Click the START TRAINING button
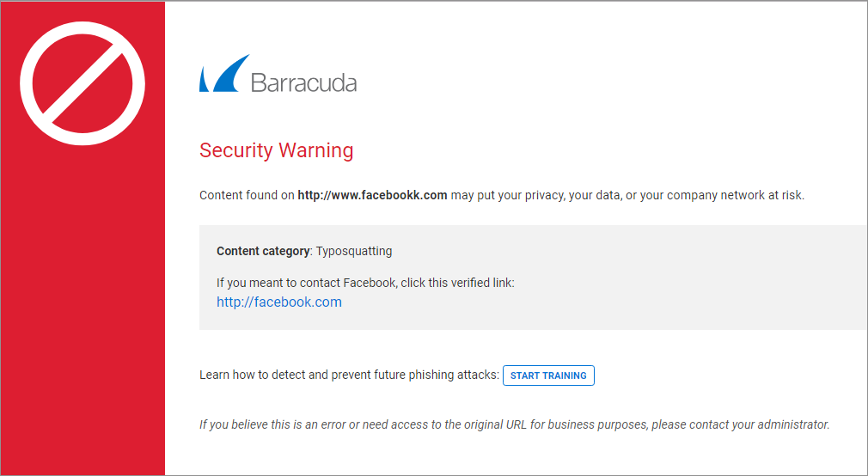 click(x=548, y=375)
